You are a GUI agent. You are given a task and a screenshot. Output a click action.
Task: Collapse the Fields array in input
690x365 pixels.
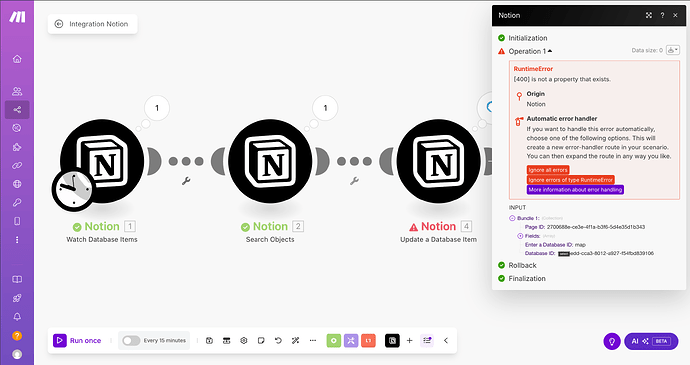(520, 236)
